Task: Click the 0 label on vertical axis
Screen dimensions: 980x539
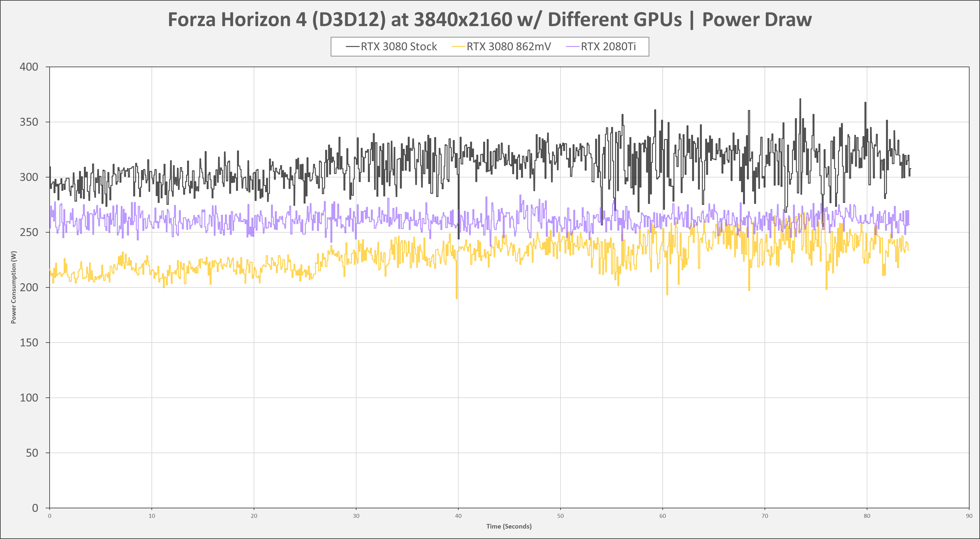Action: [35, 508]
